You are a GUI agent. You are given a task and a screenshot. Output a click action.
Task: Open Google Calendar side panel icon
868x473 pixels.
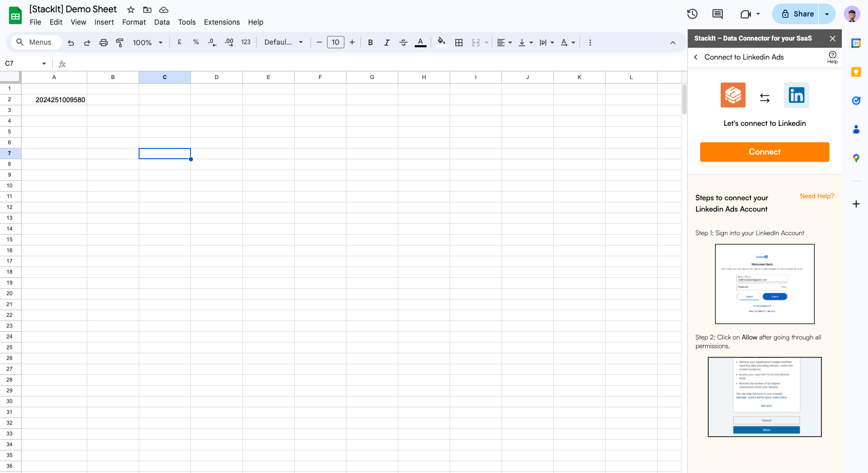coord(856,43)
